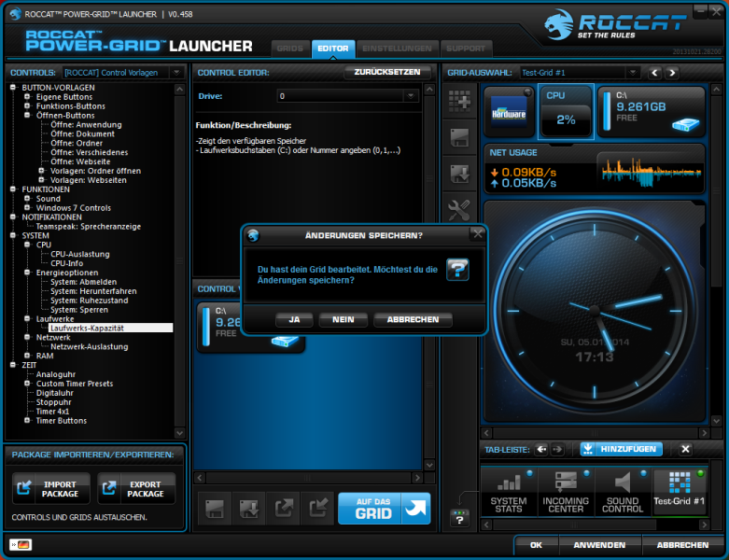Select Teamspeak: Sprecheranzeige tree item
Screen dimensions: 729x560
pos(89,226)
